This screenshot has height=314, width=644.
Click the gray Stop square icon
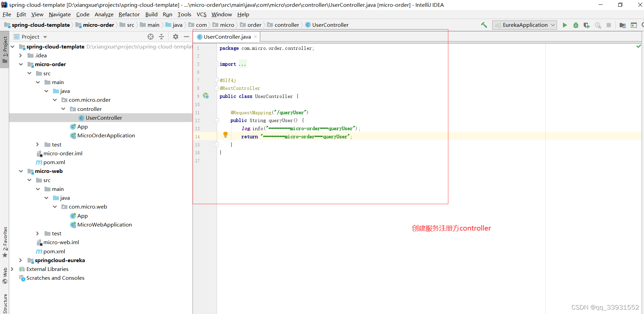[x=609, y=25]
